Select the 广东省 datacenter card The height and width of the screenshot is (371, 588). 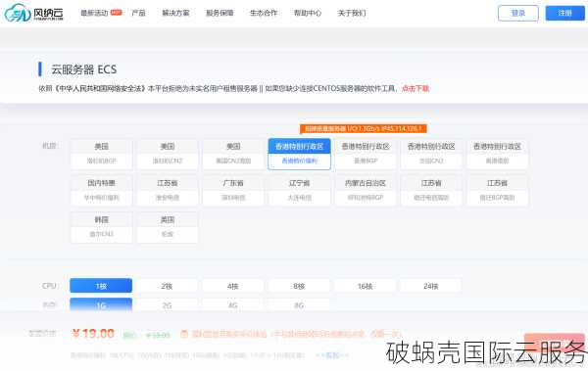click(233, 190)
